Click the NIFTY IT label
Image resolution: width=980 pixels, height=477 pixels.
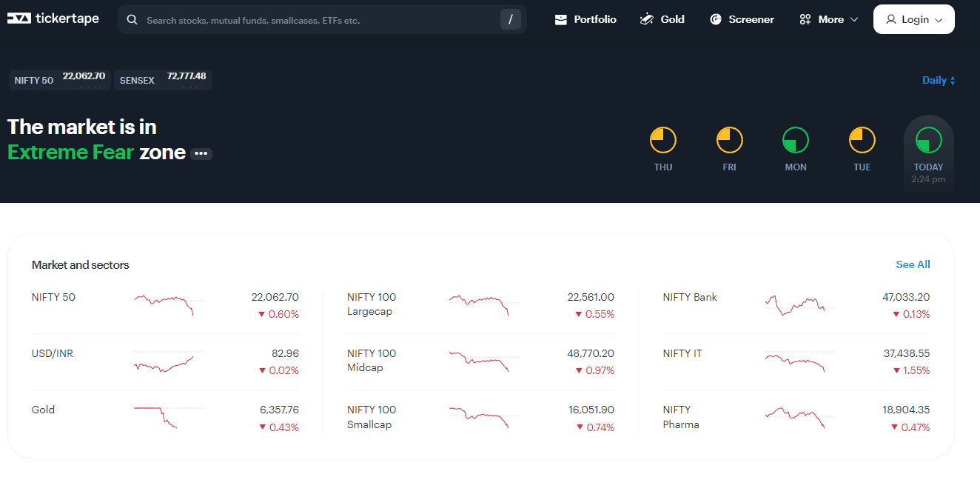click(x=682, y=353)
